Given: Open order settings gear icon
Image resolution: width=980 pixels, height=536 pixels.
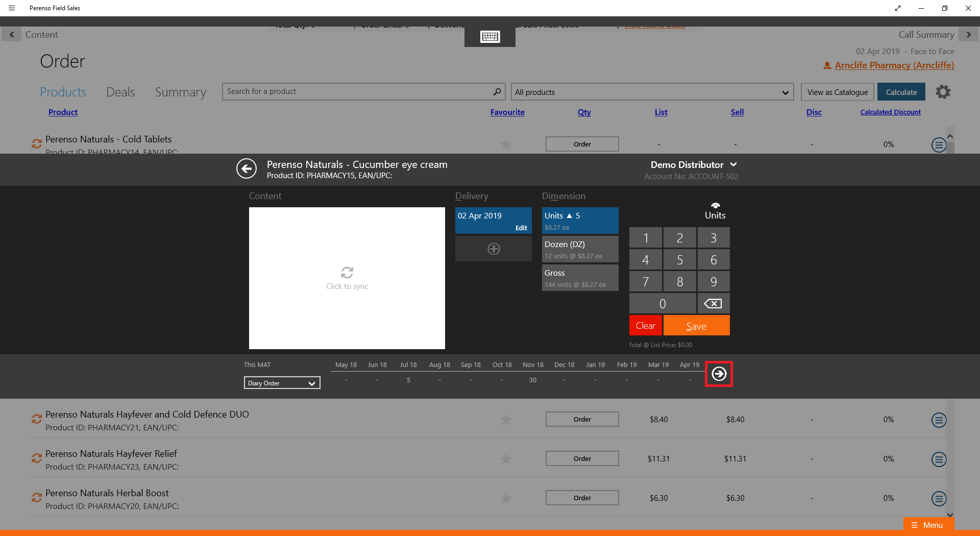Looking at the screenshot, I should pyautogui.click(x=943, y=92).
